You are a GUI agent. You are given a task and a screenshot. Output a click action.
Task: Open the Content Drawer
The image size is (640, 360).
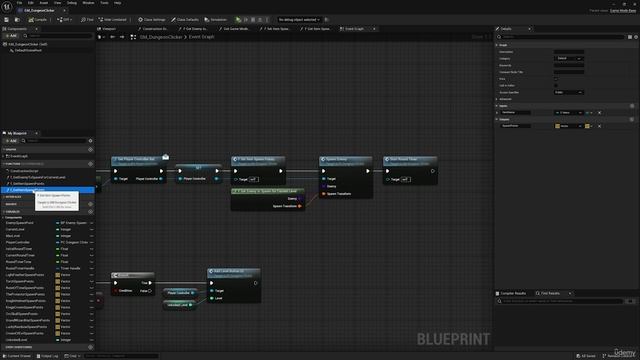coord(18,356)
